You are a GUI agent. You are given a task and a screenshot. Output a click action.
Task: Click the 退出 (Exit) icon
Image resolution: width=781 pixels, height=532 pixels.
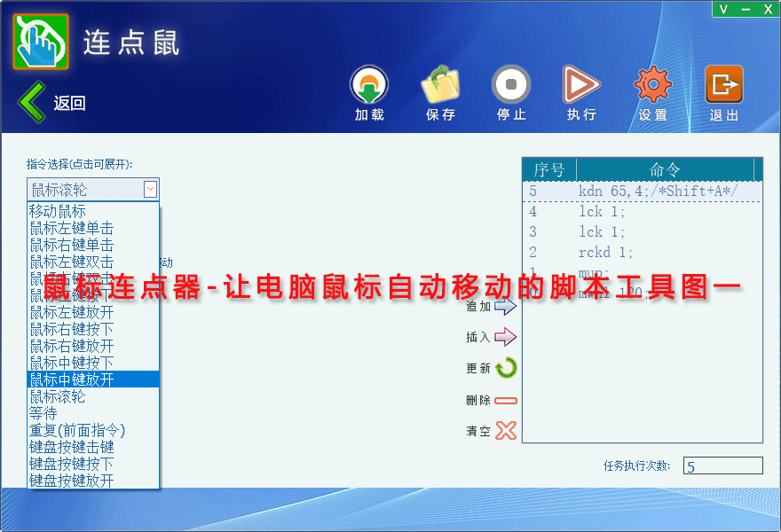click(x=723, y=86)
